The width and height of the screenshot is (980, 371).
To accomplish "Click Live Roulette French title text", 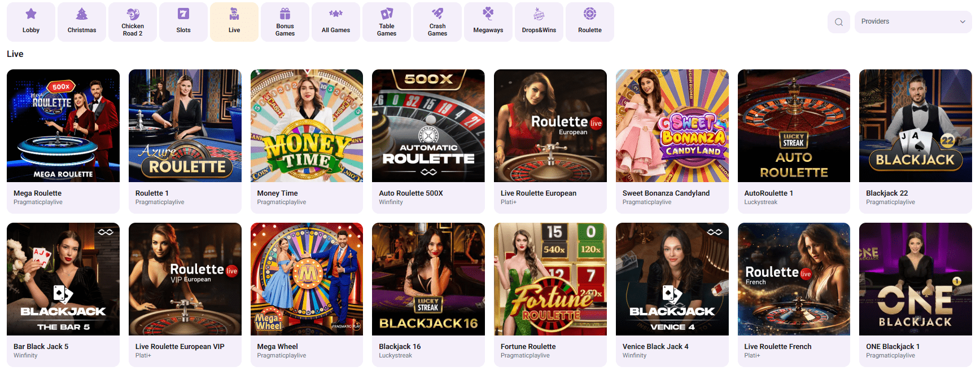I will click(x=777, y=347).
